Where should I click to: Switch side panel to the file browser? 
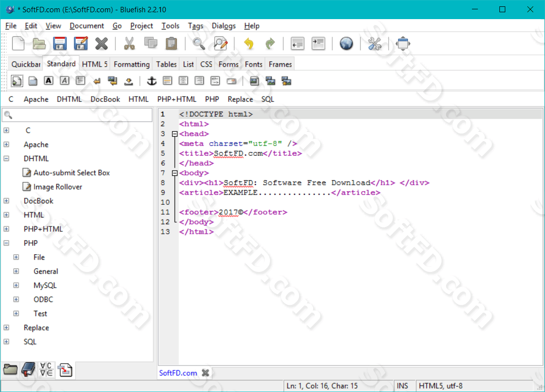10,369
